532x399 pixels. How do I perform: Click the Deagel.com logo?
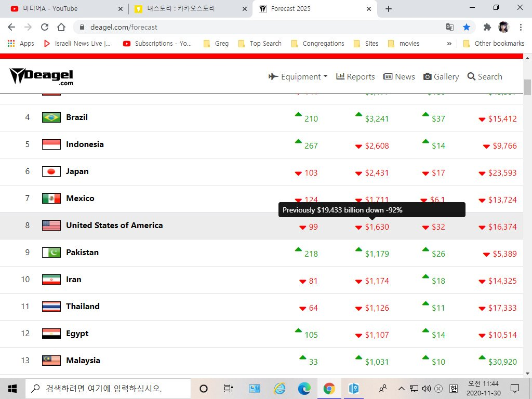(x=42, y=76)
